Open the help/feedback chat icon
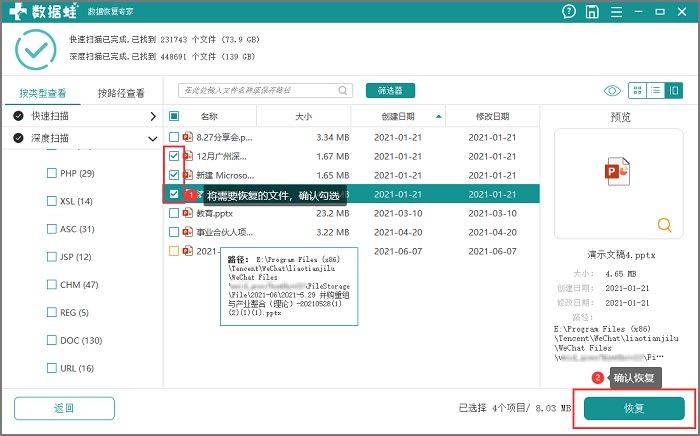 click(569, 11)
